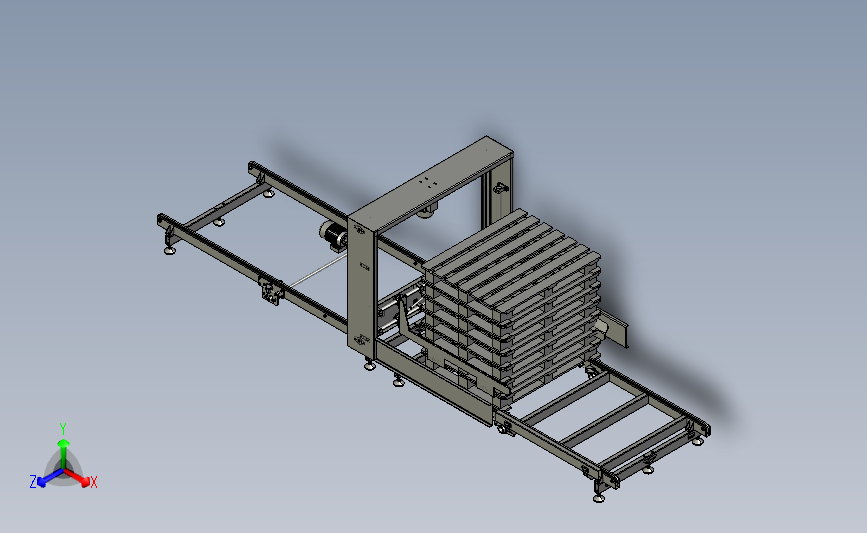Click the red X axis of the triad
The width and height of the screenshot is (867, 533).
[78, 478]
